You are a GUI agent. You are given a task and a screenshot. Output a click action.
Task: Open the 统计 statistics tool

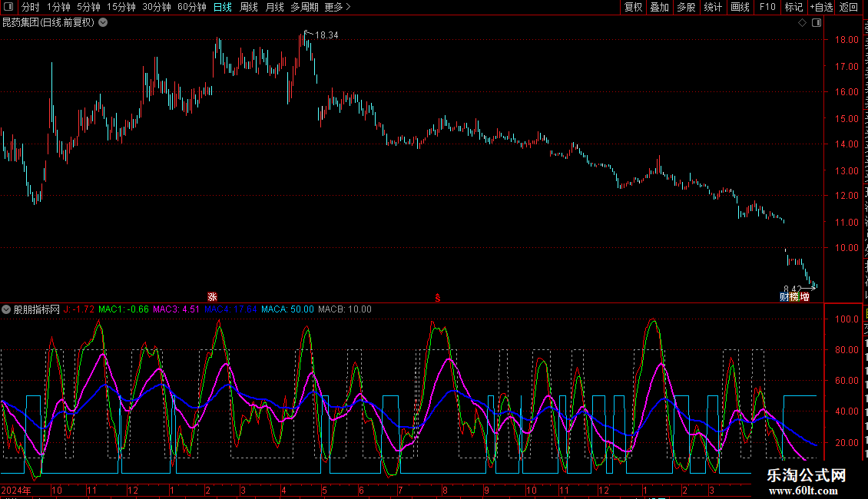pos(712,7)
